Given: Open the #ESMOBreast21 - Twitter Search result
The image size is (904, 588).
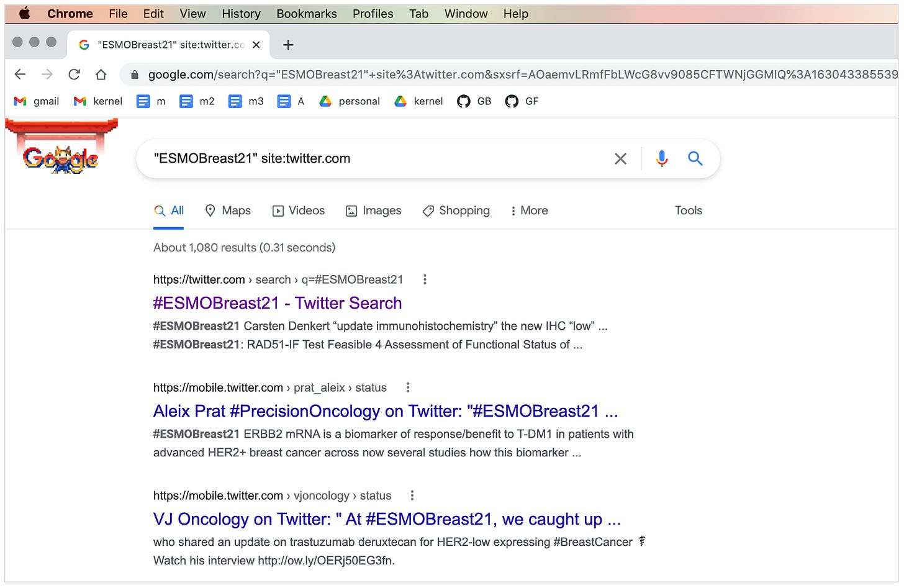Looking at the screenshot, I should coord(278,304).
